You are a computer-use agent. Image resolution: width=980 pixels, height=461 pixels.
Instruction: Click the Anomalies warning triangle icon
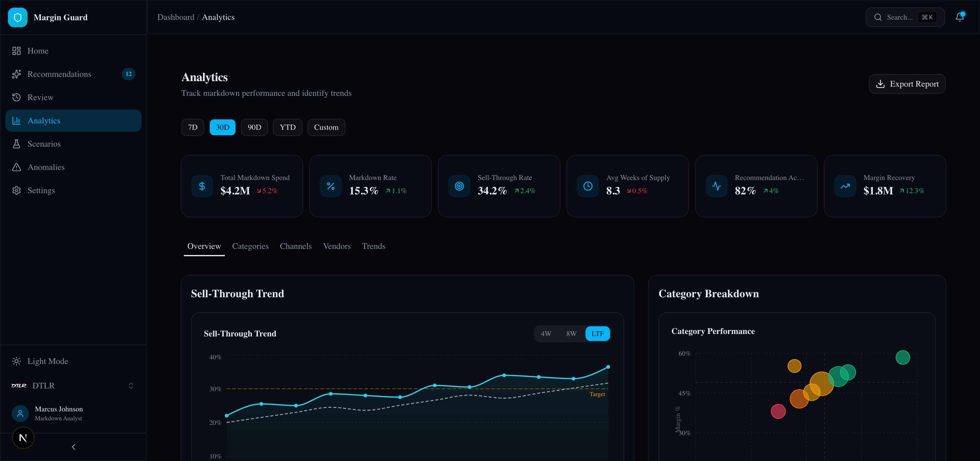[16, 167]
